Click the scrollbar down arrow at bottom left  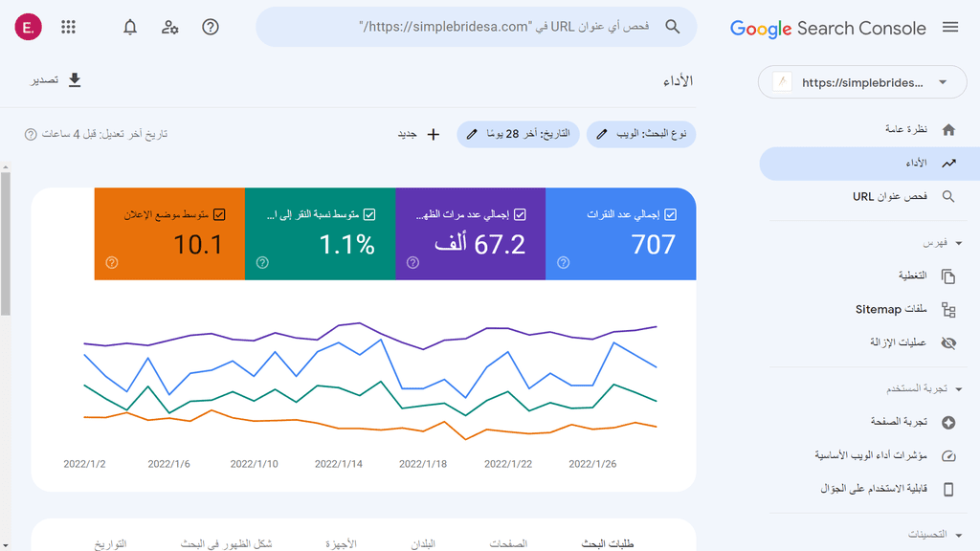point(5,546)
